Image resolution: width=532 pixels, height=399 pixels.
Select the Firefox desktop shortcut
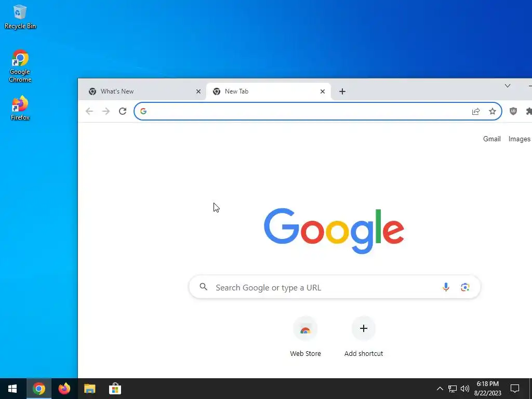[x=20, y=108]
